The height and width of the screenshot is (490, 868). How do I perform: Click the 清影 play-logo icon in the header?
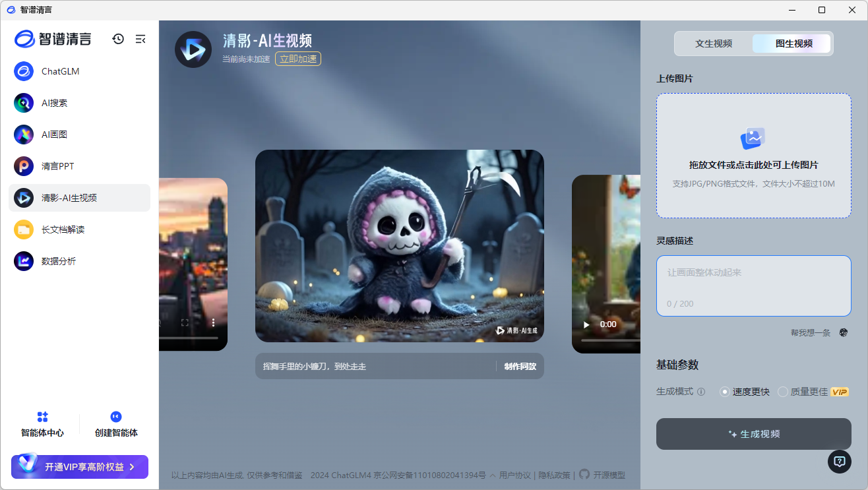click(x=193, y=49)
